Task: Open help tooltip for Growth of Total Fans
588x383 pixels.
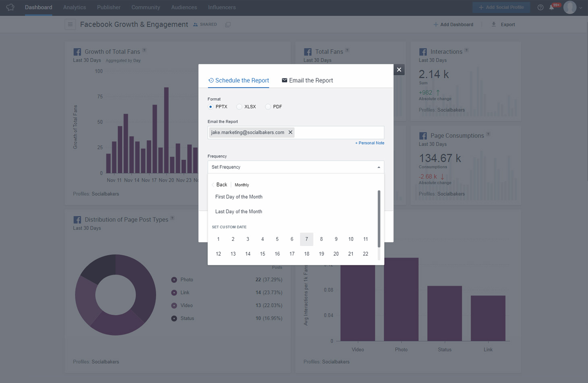Action: pyautogui.click(x=144, y=50)
